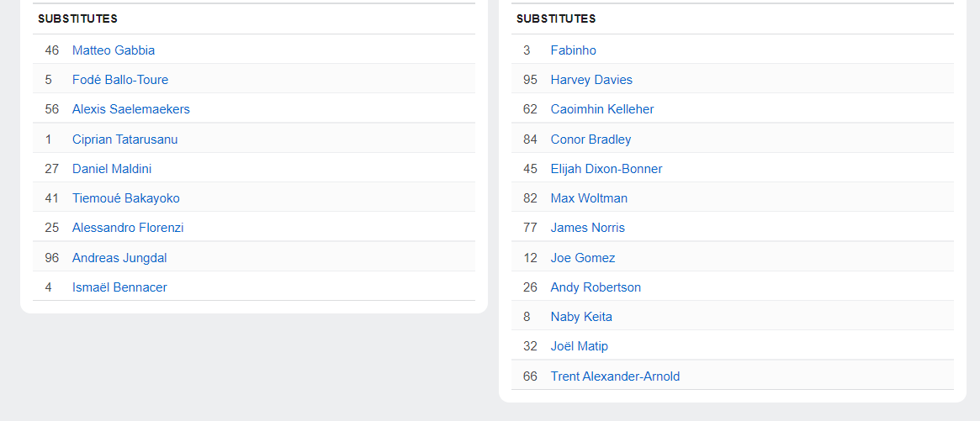The width and height of the screenshot is (980, 421).
Task: Click Andy Robertson's name
Action: [x=596, y=287]
